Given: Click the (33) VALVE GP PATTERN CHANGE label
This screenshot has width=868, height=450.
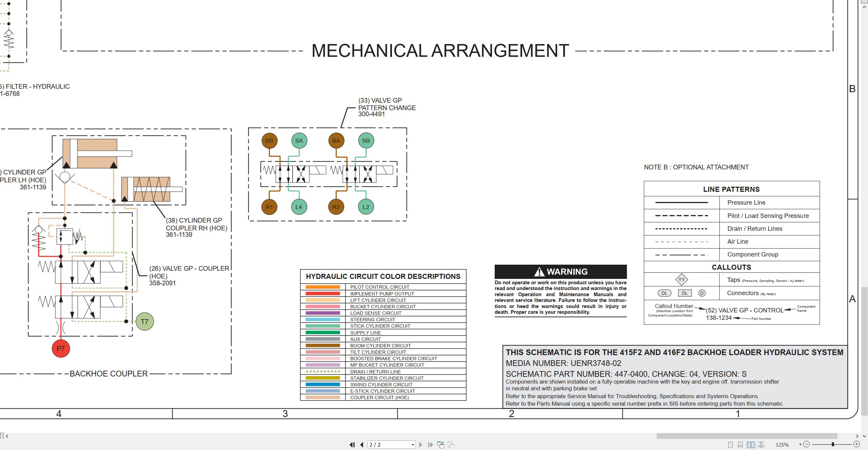Looking at the screenshot, I should [x=387, y=107].
